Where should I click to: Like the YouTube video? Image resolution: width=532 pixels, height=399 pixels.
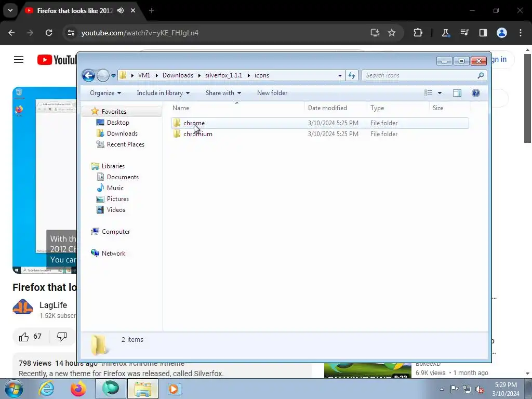[x=30, y=337]
